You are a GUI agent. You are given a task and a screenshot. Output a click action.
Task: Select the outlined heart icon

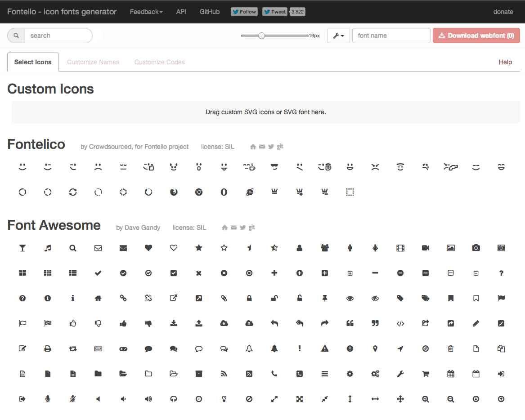(174, 248)
